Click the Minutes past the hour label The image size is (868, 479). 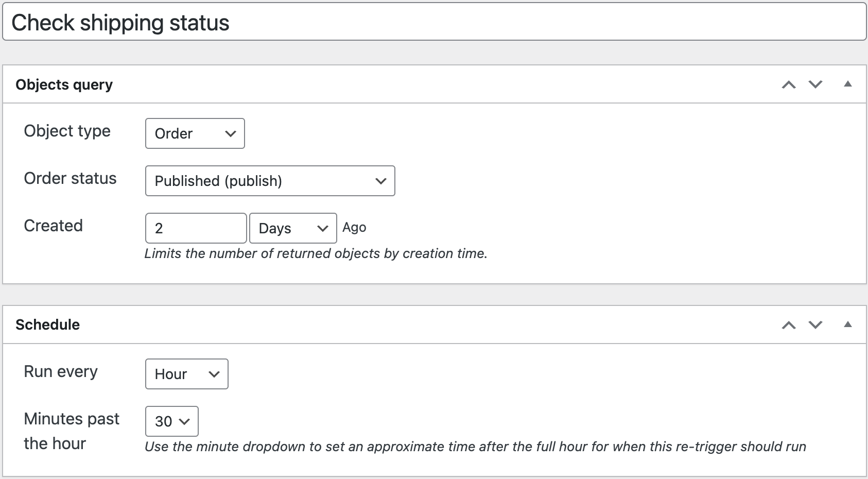(x=72, y=431)
